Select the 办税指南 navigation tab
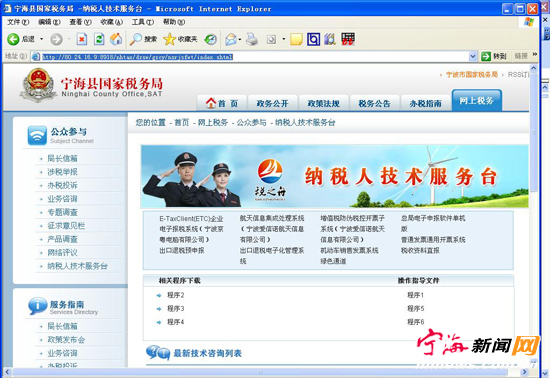Screen dimensions: 550x378 pos(425,103)
